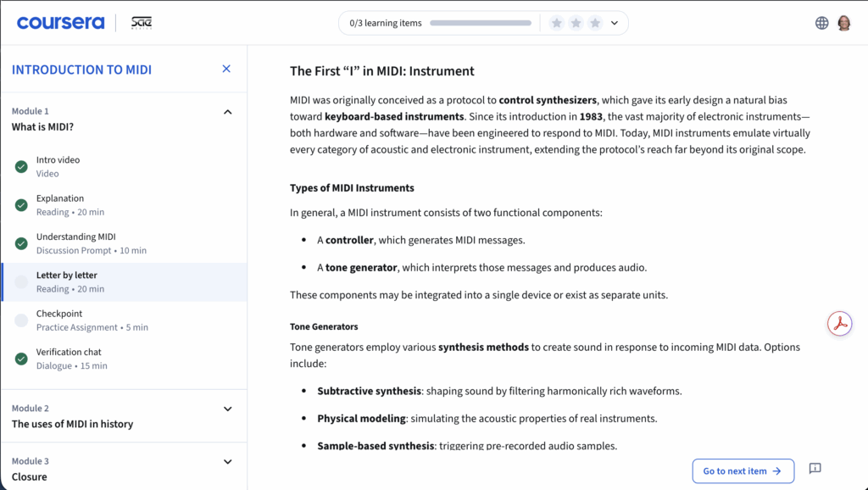Select the third rating star
The height and width of the screenshot is (490, 868).
(594, 22)
